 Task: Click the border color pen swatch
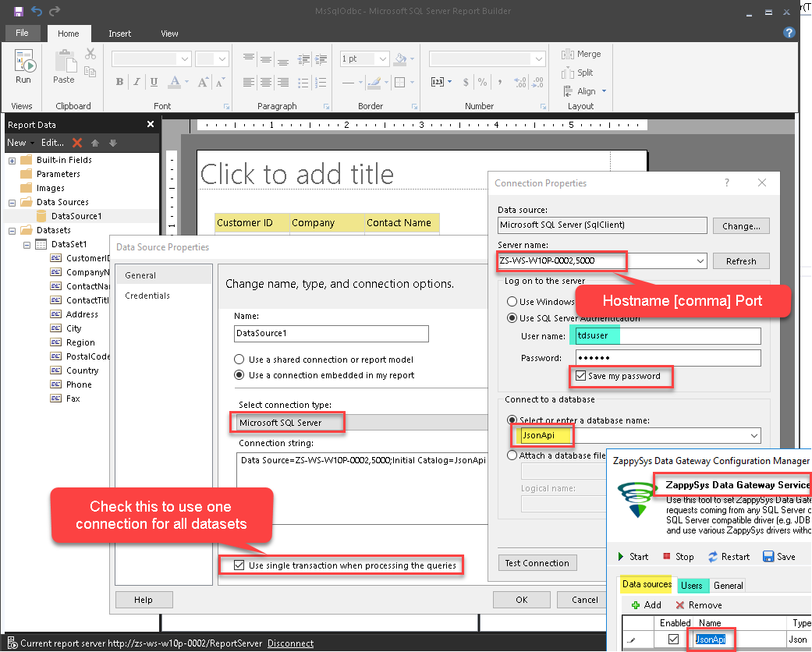(x=374, y=82)
